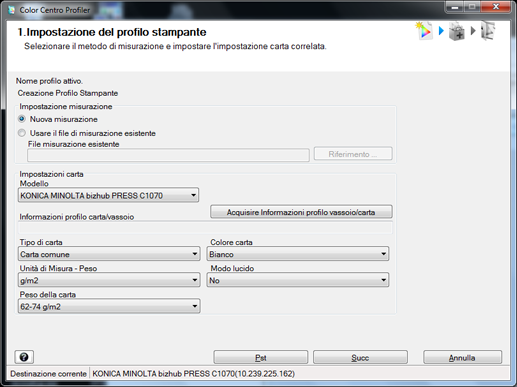
Task: Close the Color Centro Profiler window
Action: click(496, 7)
